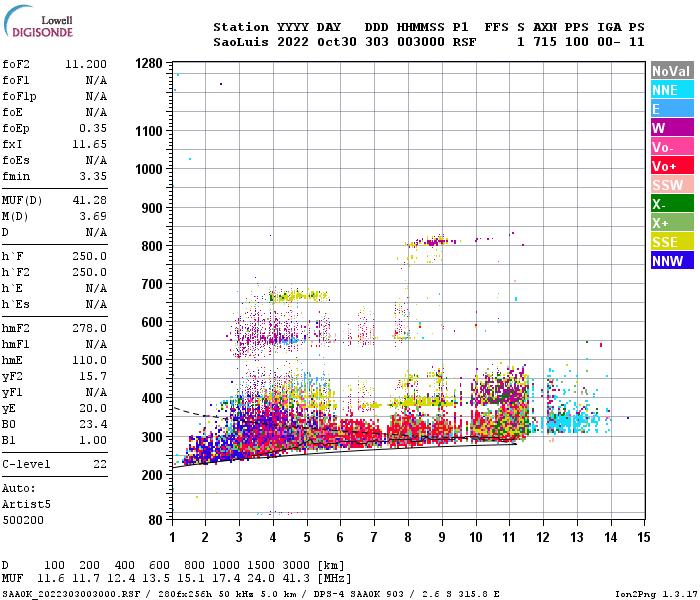This screenshot has width=700, height=600.
Task: Click the MUF(D) value 41.28
Action: [x=90, y=200]
